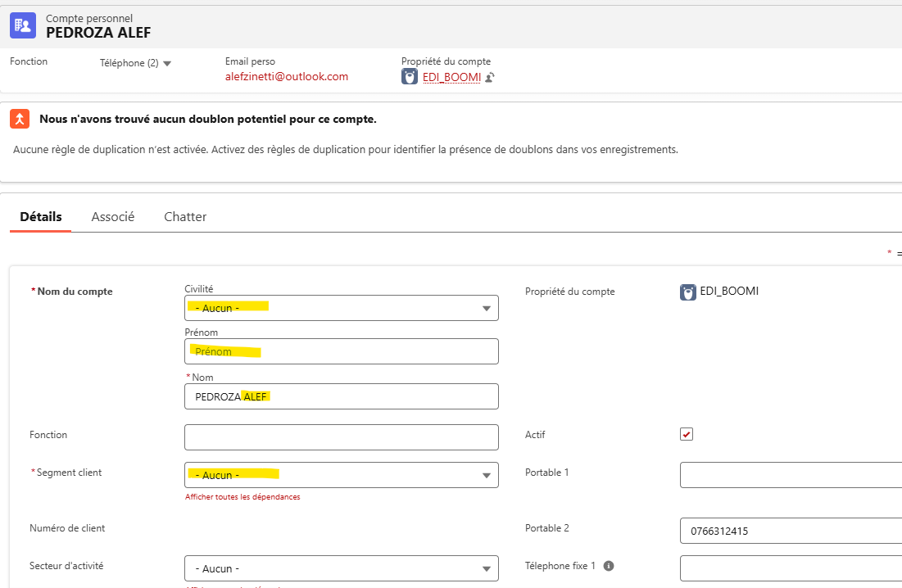Click the EDI_BOOMI avatar in details section
Image resolution: width=902 pixels, height=588 pixels.
pos(688,292)
